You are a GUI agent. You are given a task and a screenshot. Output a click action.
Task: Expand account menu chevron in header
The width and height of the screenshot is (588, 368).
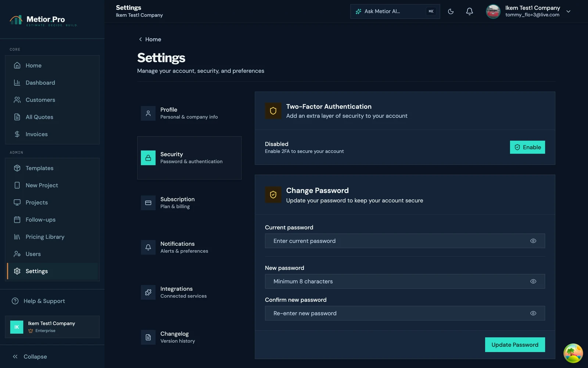click(569, 11)
